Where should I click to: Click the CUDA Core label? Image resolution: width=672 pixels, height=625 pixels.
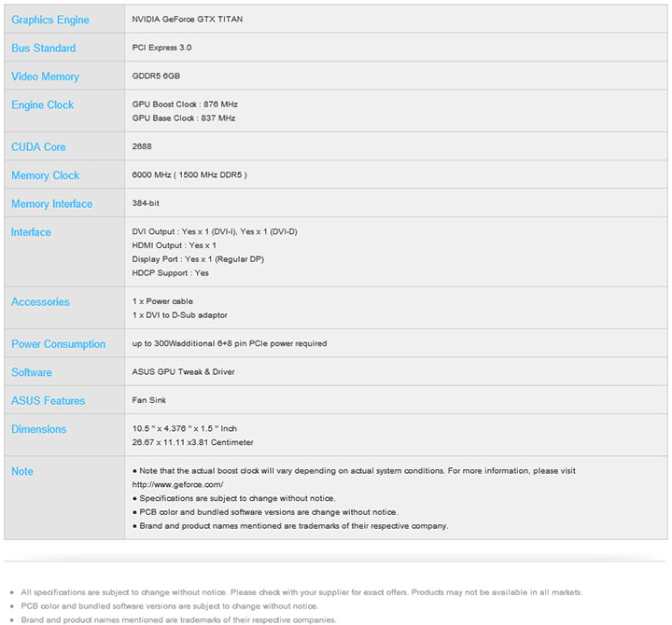[38, 147]
